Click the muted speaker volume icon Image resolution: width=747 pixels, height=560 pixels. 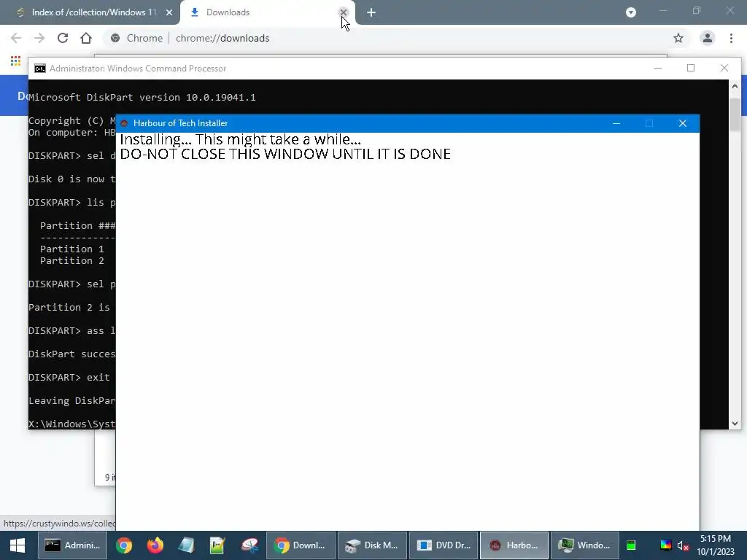(683, 545)
